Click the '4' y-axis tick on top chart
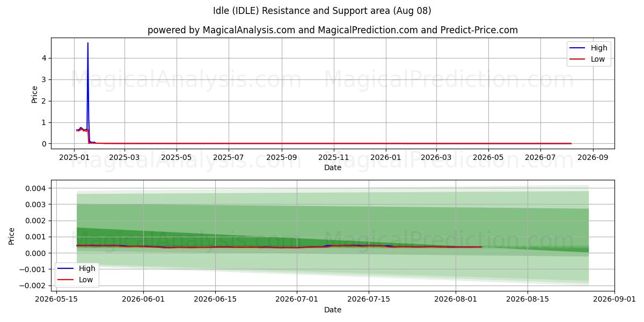The height and width of the screenshot is (322, 644). point(45,58)
